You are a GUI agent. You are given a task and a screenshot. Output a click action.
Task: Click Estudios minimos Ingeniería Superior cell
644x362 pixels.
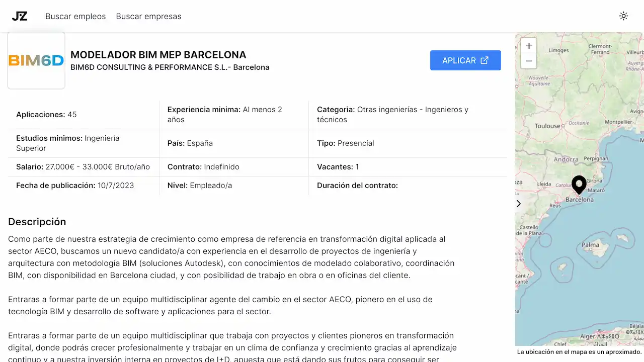[84, 143]
